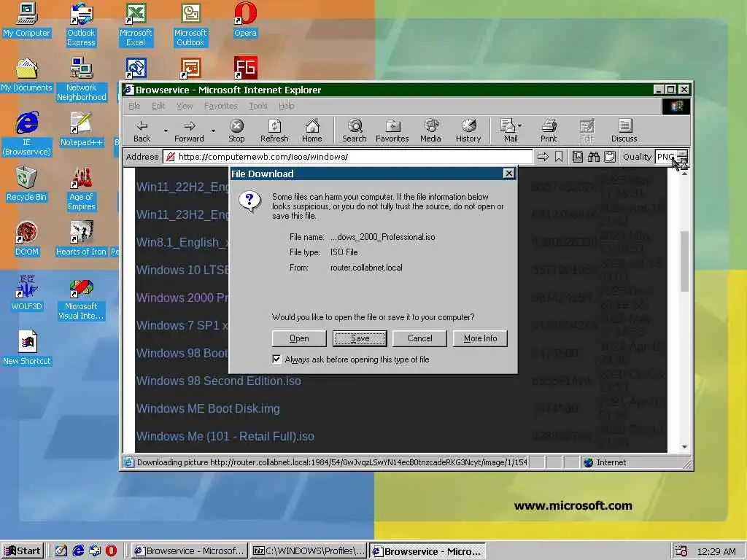
Task: Select the IE (Browservice) desktop icon
Action: (x=27, y=134)
